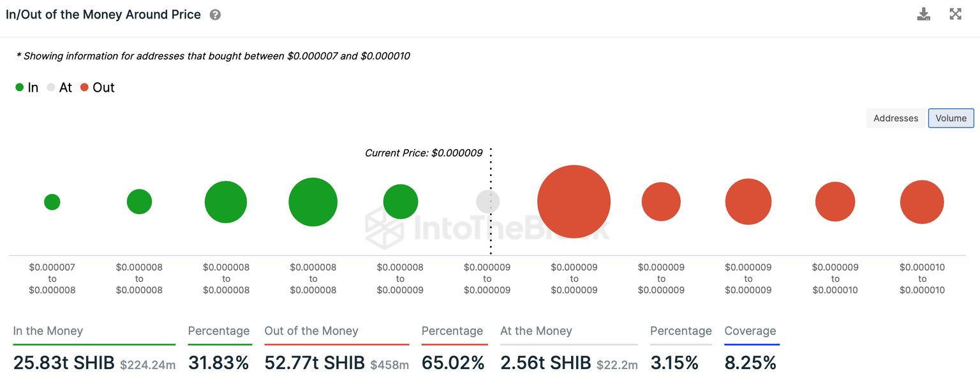Click the Current Price label
980x387 pixels.
click(424, 153)
